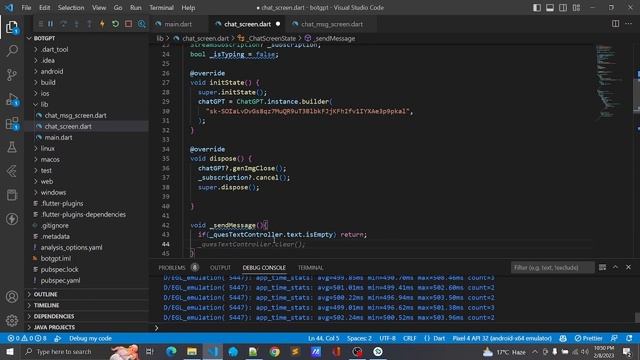Open Accounts menu in activity bar
This screenshot has height=360, width=640.
(12, 297)
